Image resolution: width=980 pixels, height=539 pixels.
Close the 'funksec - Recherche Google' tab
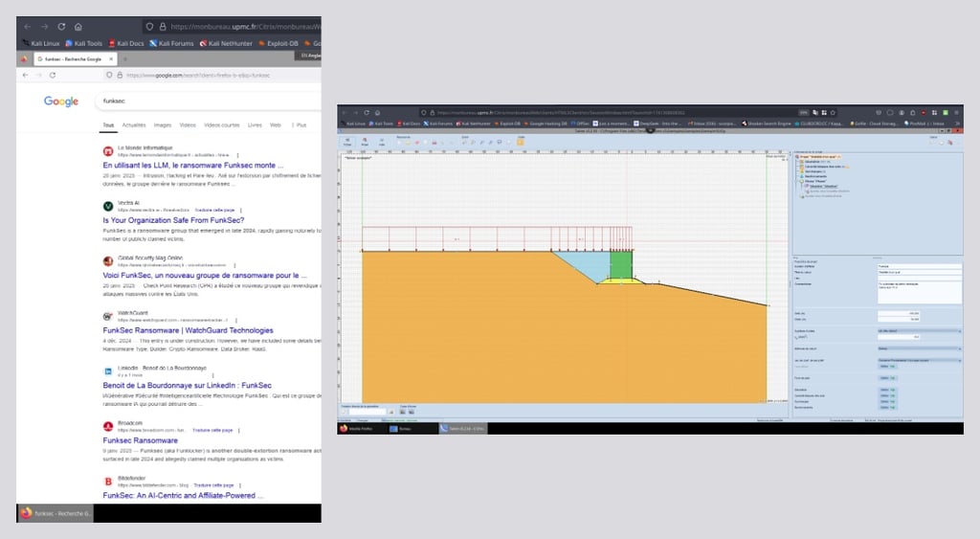[111, 58]
